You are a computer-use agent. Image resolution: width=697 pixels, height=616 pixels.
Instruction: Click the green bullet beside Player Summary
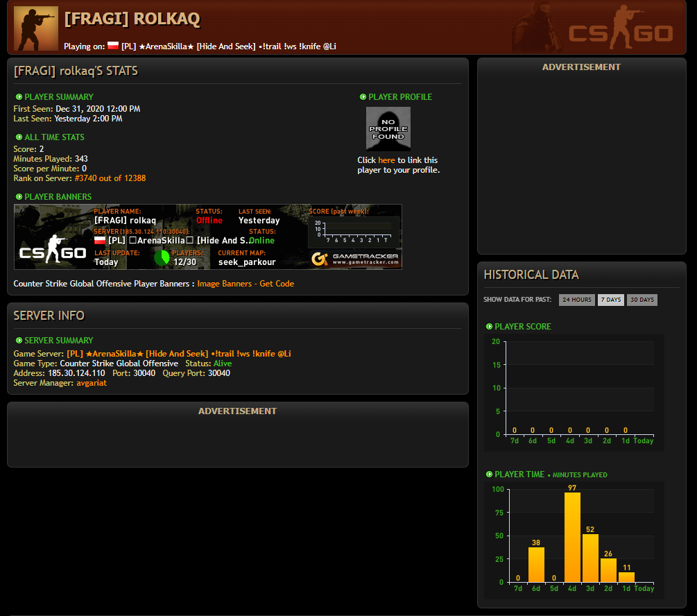point(19,97)
